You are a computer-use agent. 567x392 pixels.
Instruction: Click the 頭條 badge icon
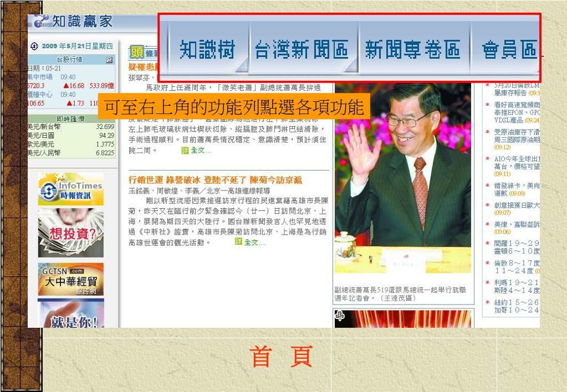point(137,53)
